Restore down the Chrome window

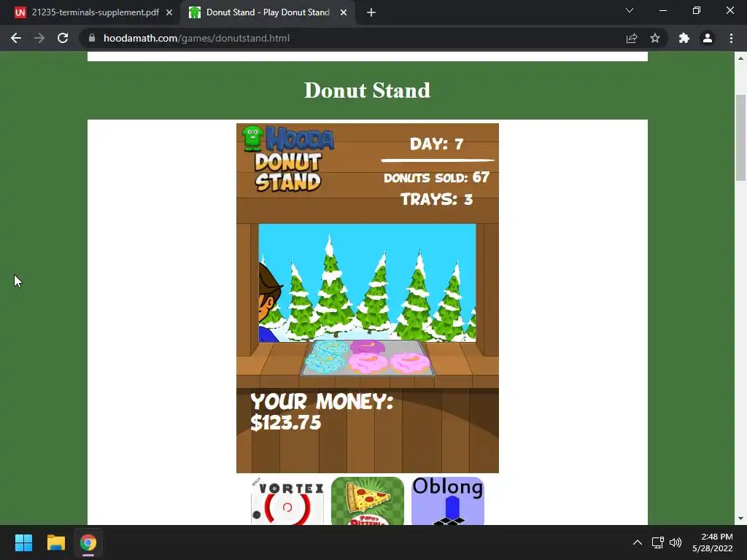[x=697, y=10]
